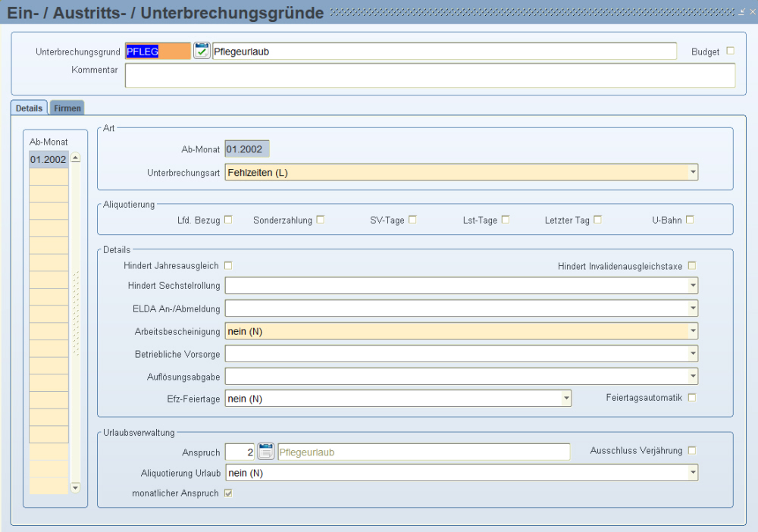Viewport: 758px width, 532px height.
Task: Toggle the Feiertagsautomatik checkbox
Action: (x=691, y=397)
